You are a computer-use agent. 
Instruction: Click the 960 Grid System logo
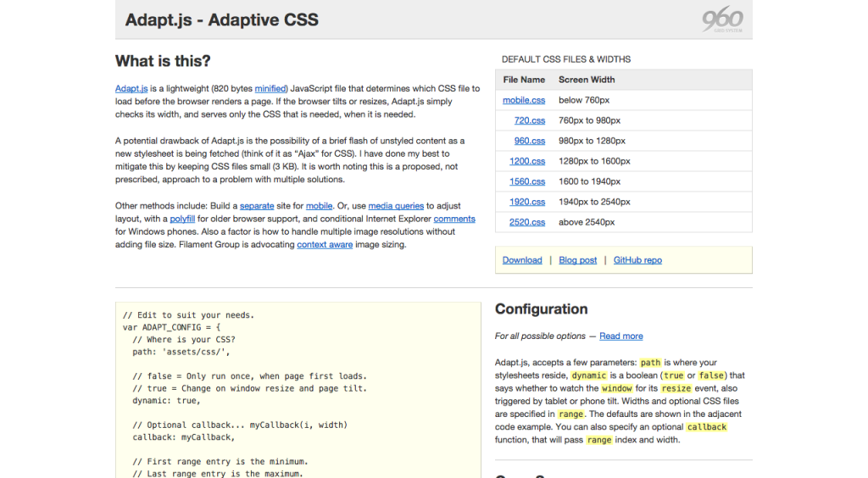[x=722, y=19]
